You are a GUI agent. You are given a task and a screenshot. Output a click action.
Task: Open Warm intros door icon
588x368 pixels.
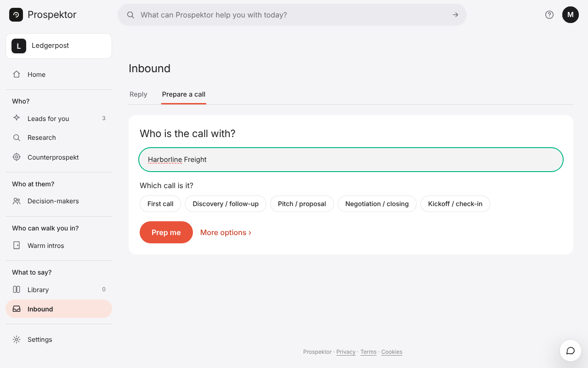tap(17, 245)
